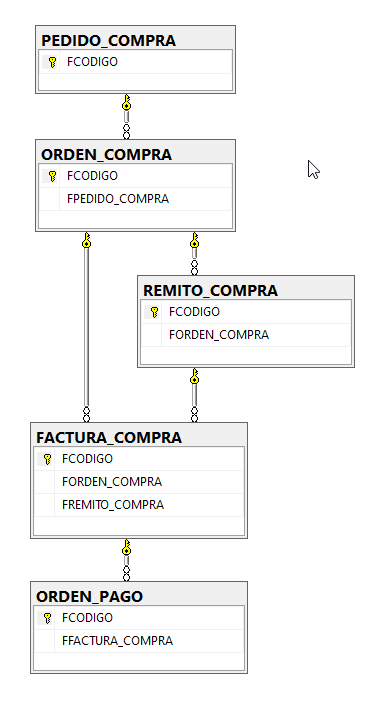Select FREMITO_COMPRA column in FACTURA_COMPRA table
The height and width of the screenshot is (705, 391).
pos(139,505)
